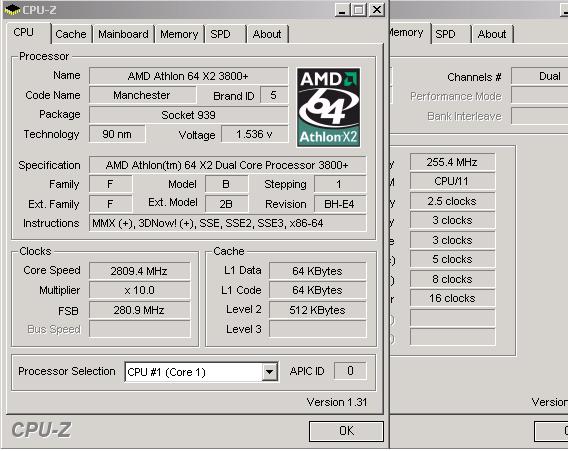Viewport: 568px width, 451px height.
Task: Click the Brand ID value 5
Action: [274, 95]
